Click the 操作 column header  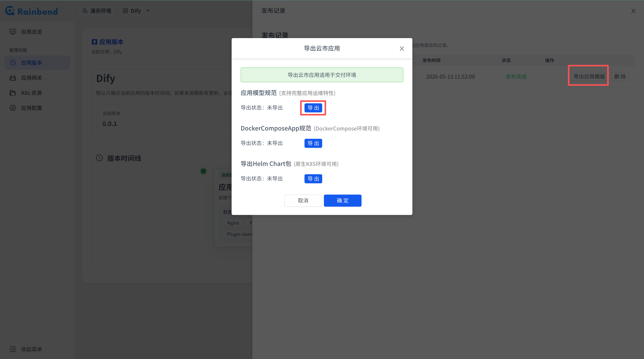549,60
